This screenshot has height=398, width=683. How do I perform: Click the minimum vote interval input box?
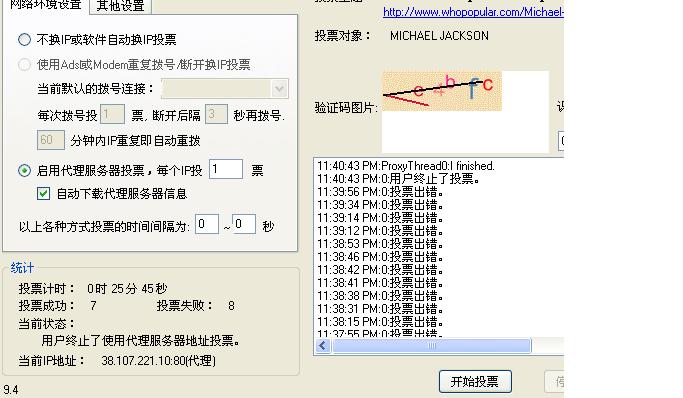point(207,224)
